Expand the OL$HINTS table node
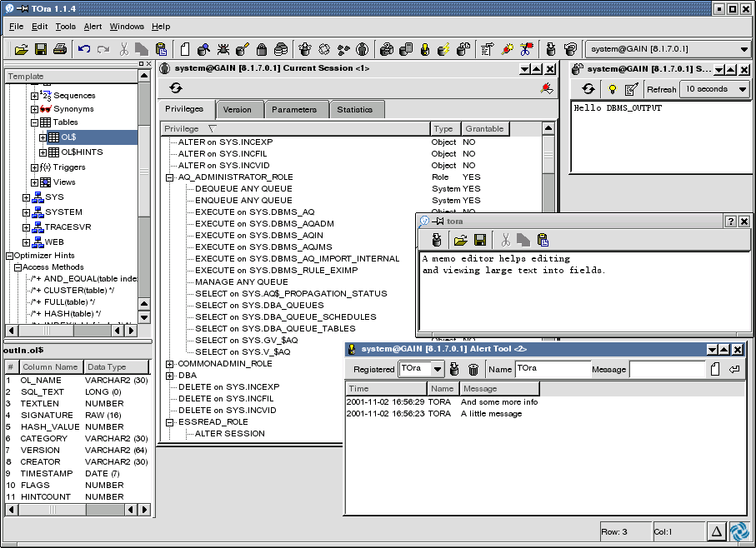The image size is (756, 548). 43,152
